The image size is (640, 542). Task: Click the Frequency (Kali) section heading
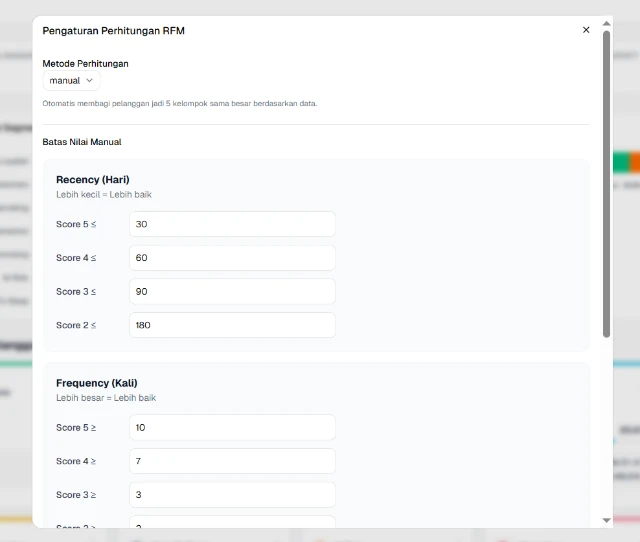(x=96, y=383)
